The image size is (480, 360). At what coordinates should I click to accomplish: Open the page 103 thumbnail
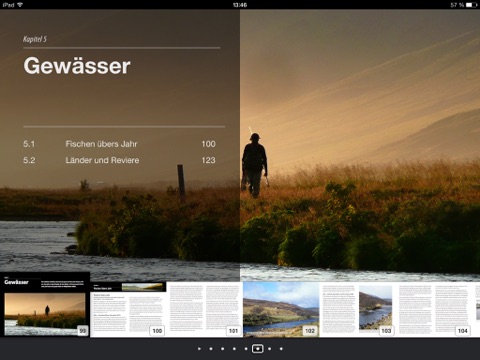click(358, 310)
